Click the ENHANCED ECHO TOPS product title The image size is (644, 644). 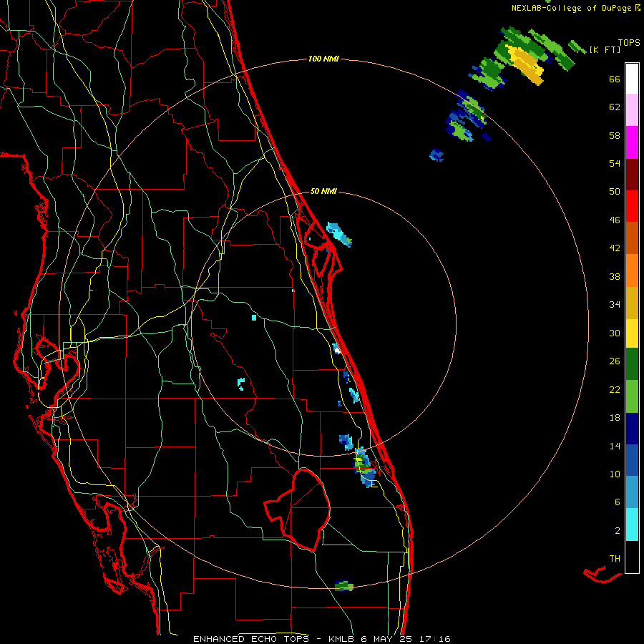251,639
